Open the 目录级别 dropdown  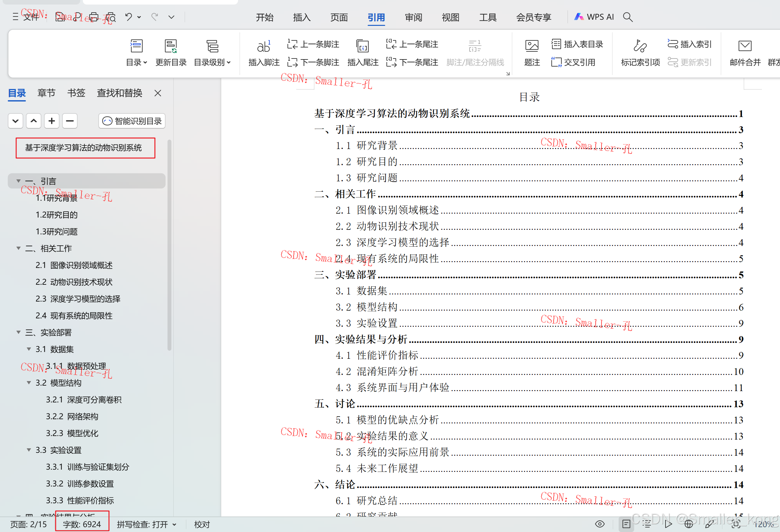click(x=212, y=62)
